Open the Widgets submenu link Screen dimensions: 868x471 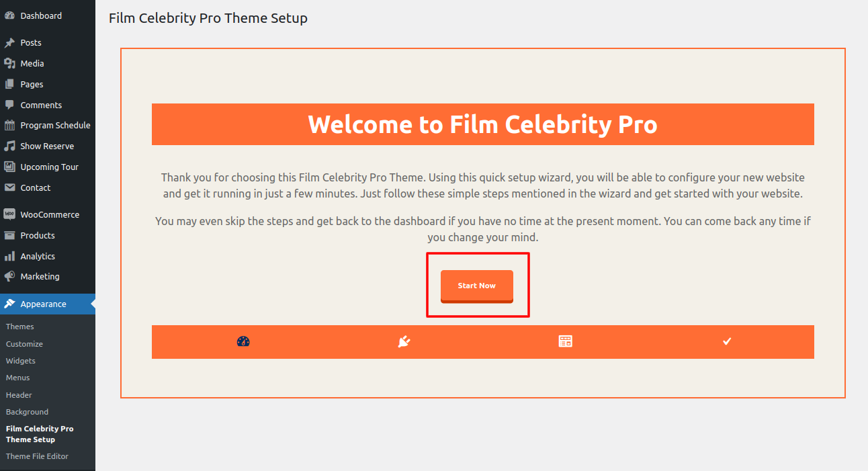click(x=21, y=361)
